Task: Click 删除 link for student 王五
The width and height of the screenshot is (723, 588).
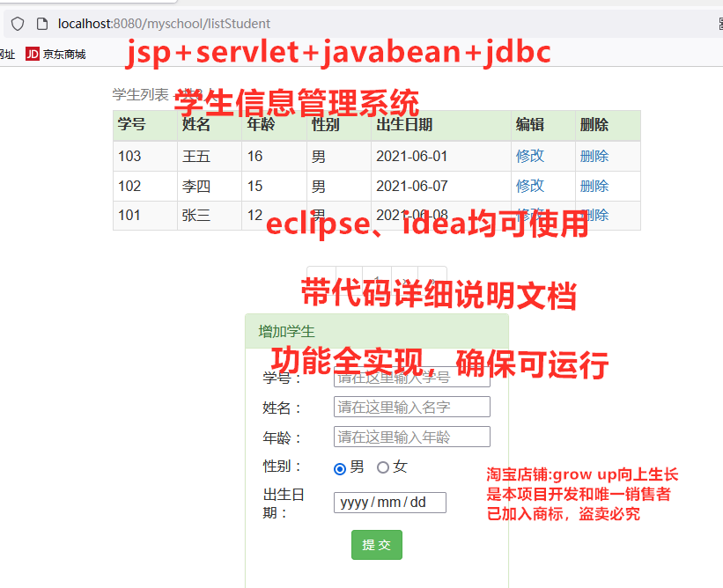Action: (594, 156)
